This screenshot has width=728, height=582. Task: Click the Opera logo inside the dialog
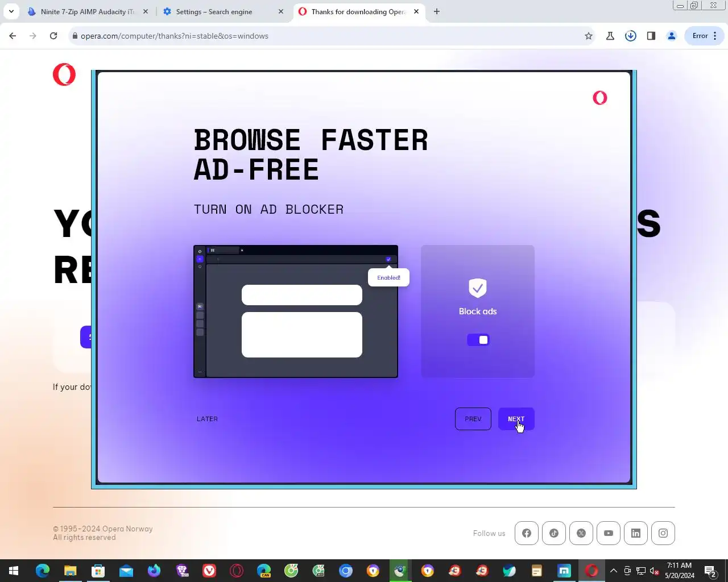(x=599, y=98)
